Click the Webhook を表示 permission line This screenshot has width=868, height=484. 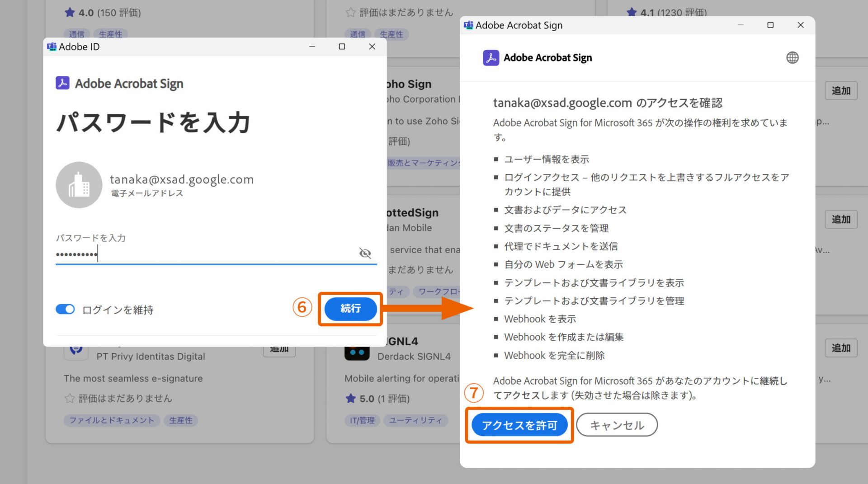540,319
